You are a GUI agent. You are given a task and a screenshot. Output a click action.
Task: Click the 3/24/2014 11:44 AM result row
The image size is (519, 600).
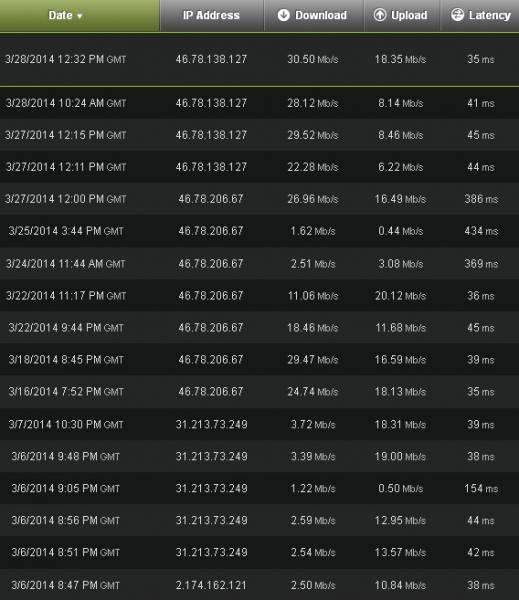(x=260, y=264)
